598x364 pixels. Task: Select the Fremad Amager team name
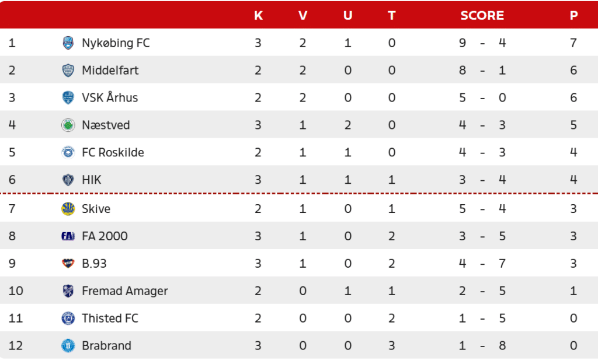(125, 291)
